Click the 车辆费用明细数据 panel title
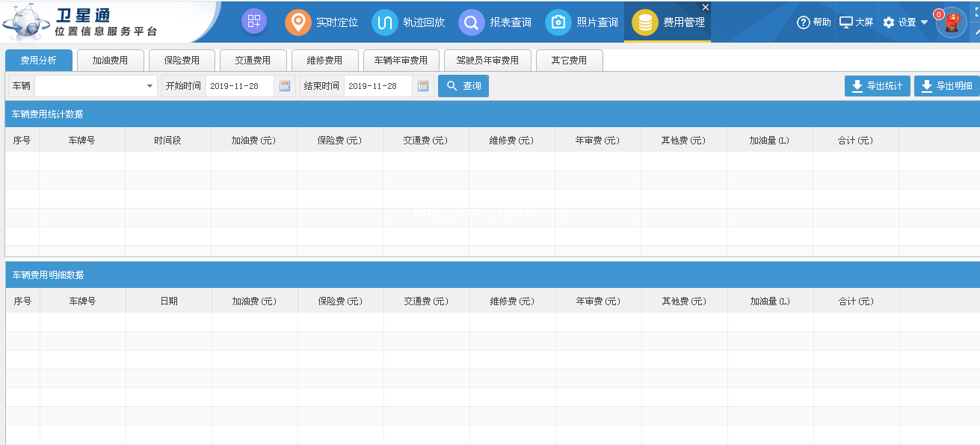980x445 pixels. point(48,275)
